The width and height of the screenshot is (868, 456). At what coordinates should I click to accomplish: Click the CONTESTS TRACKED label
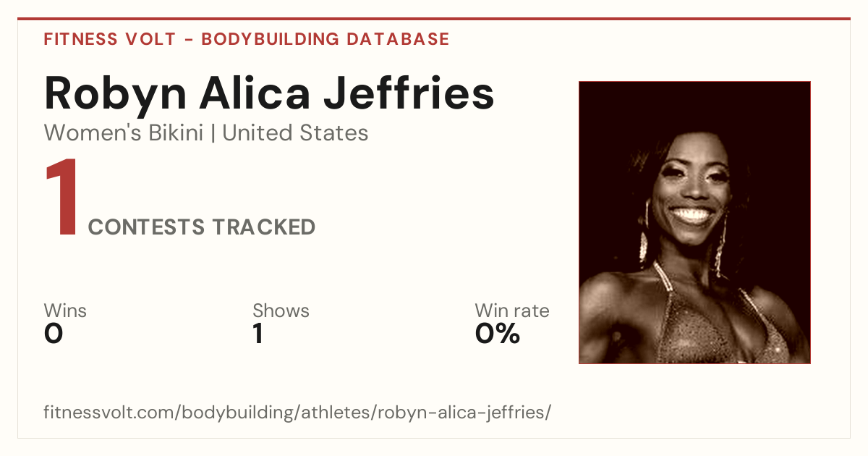click(x=202, y=227)
